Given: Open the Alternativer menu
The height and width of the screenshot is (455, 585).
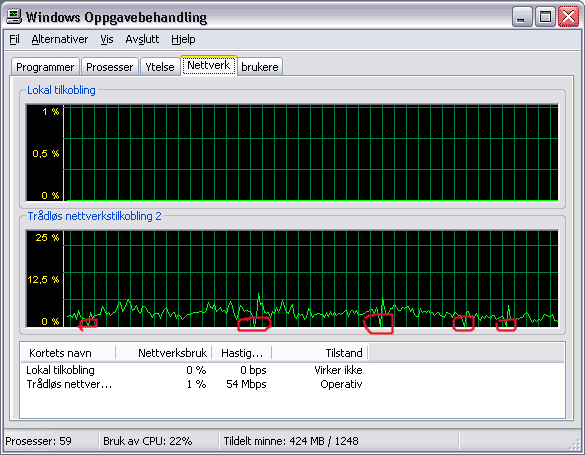Looking at the screenshot, I should [60, 39].
